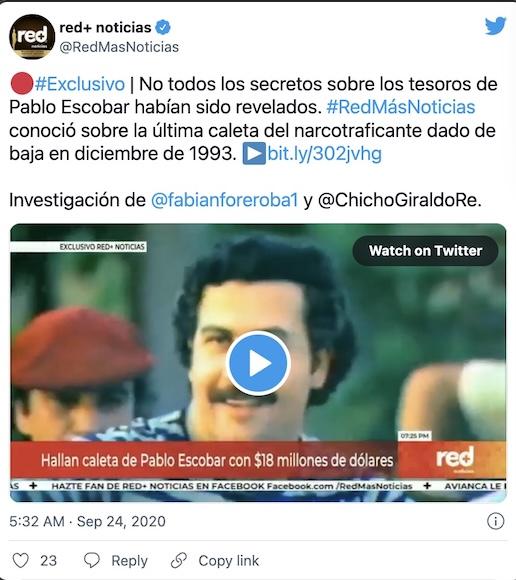The image size is (516, 580).
Task: Open the #Exclusivo hashtag
Action: (x=80, y=84)
